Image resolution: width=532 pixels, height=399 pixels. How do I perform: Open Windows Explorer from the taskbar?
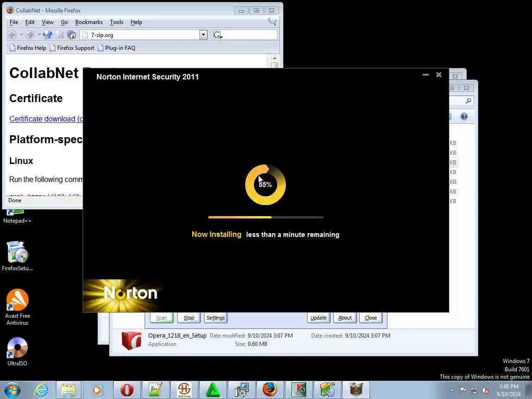point(68,390)
